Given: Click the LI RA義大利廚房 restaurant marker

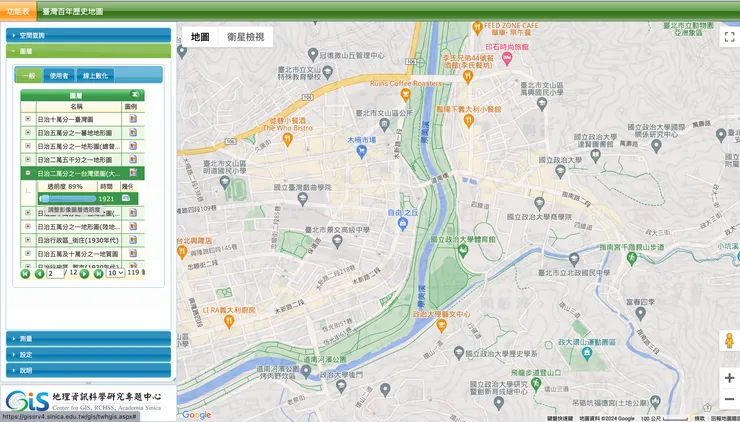Looking at the screenshot, I should point(229,321).
